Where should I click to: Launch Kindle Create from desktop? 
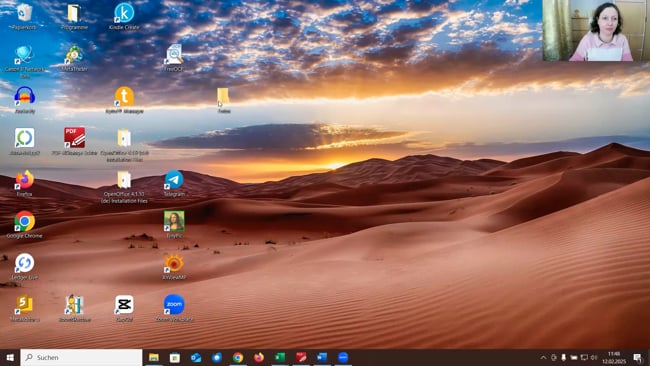click(124, 17)
